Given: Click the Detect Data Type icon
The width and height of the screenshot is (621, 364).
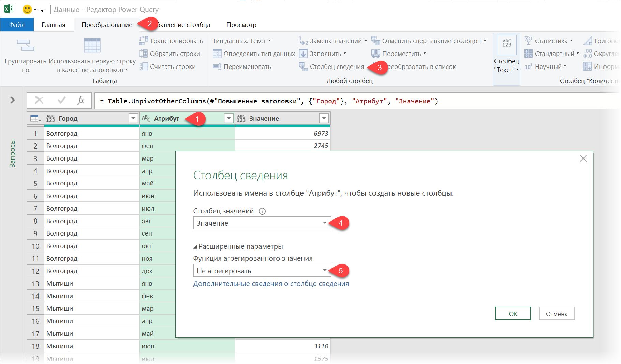Looking at the screenshot, I should (x=217, y=54).
